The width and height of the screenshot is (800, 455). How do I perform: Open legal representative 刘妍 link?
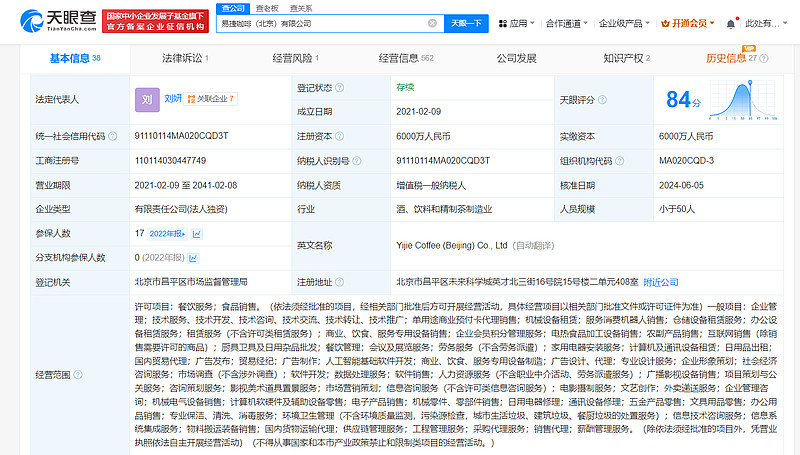(173, 98)
